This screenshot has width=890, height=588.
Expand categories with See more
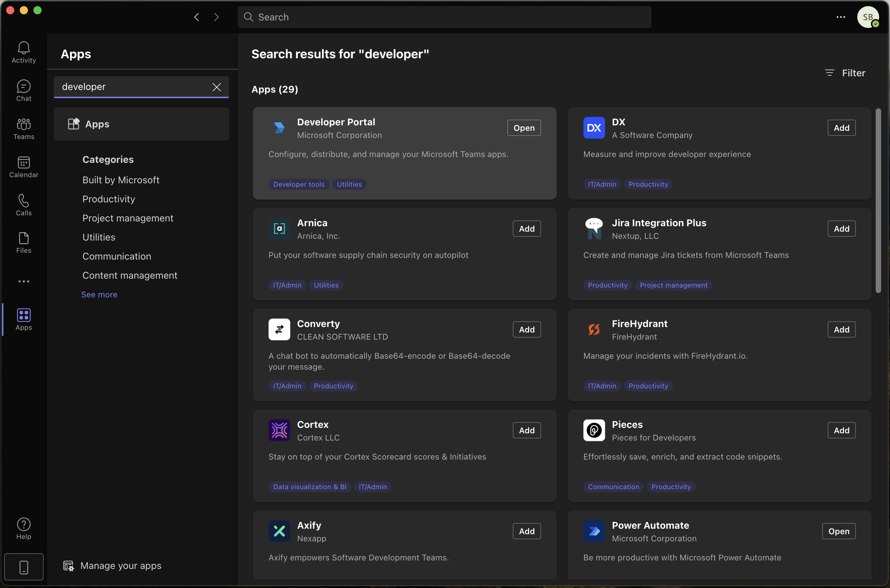(99, 295)
